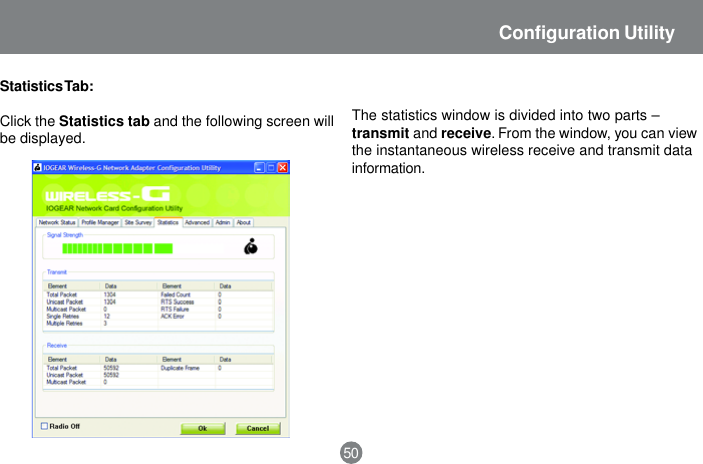The width and height of the screenshot is (703, 464).
Task: Confirm with the Ok button
Action: 203,428
